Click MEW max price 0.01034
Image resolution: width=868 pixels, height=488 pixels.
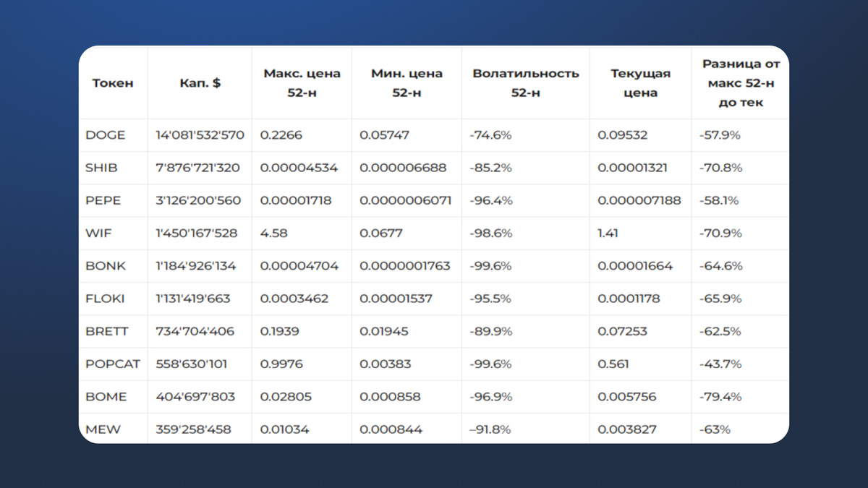(x=284, y=429)
